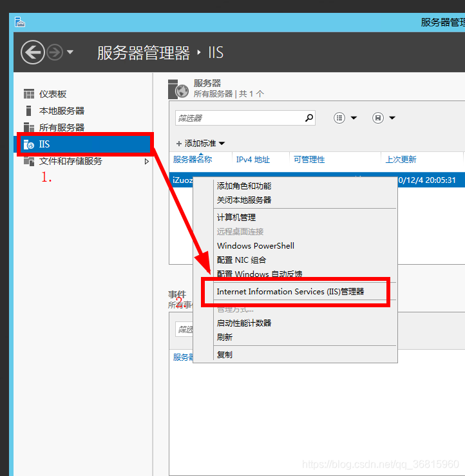The image size is (465, 476).
Task: Choose 配置 NIC 组合 from context menu
Action: (x=242, y=260)
